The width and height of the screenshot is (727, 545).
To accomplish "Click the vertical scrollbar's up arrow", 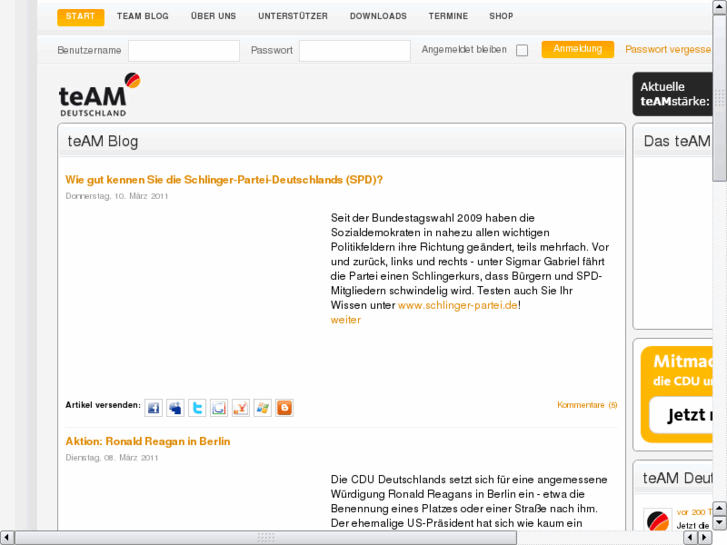I will pyautogui.click(x=720, y=7).
